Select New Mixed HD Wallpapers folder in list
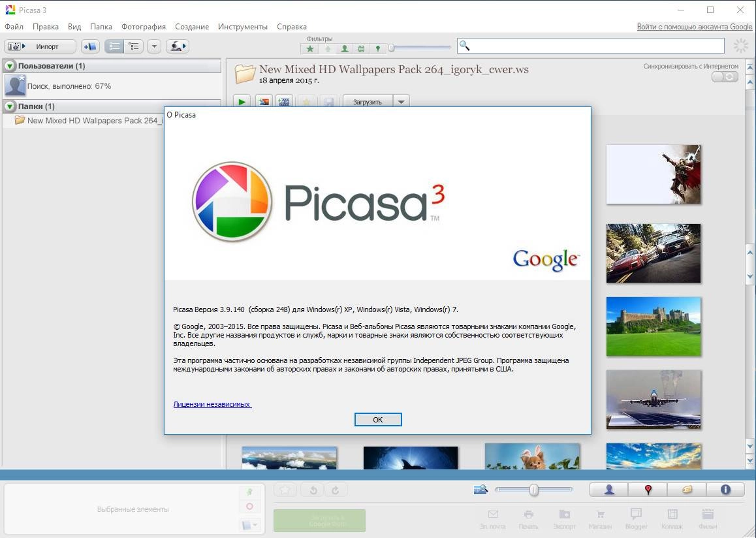This screenshot has width=756, height=538. pyautogui.click(x=89, y=121)
